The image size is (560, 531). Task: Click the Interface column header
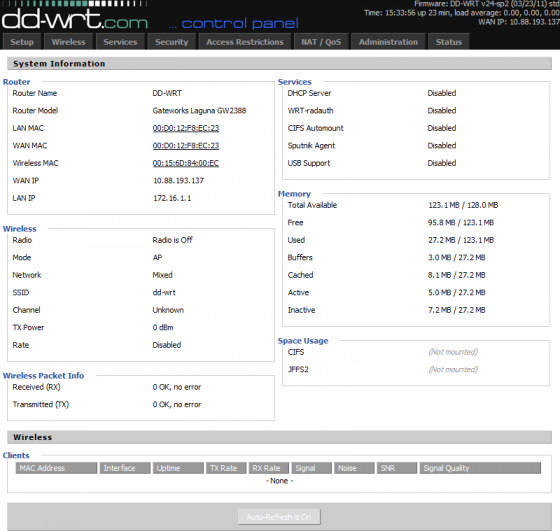pyautogui.click(x=125, y=468)
